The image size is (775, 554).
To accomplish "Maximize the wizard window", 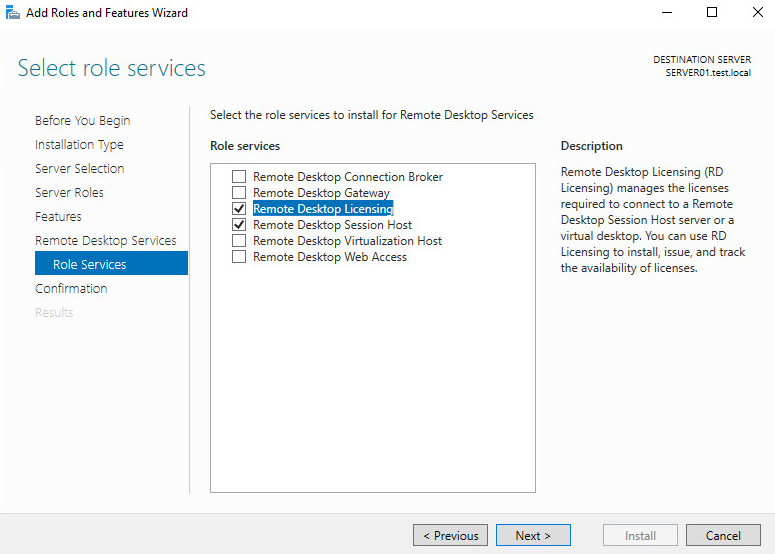I will pyautogui.click(x=712, y=13).
